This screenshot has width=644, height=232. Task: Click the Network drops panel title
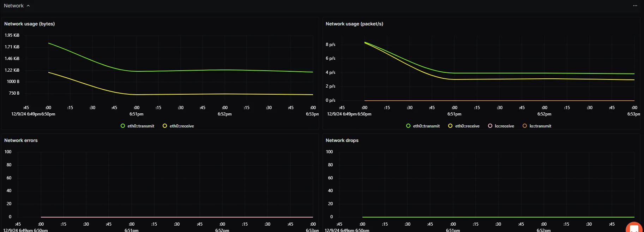click(x=342, y=140)
